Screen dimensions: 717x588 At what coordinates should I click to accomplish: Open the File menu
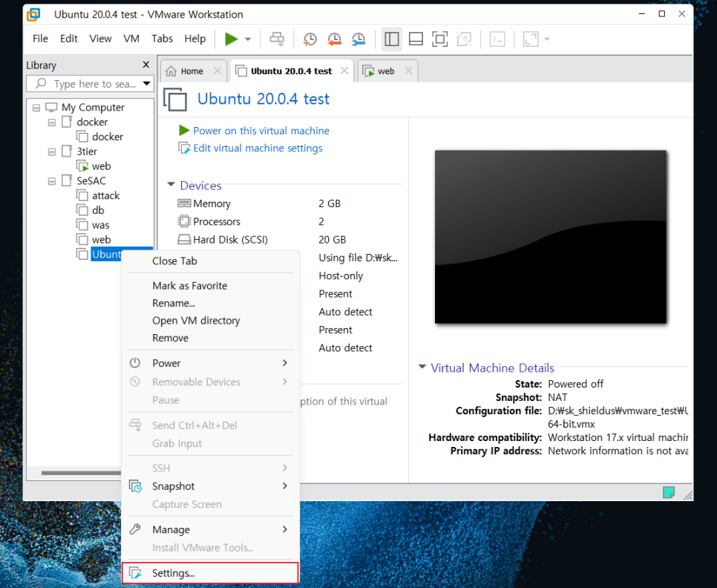[40, 39]
